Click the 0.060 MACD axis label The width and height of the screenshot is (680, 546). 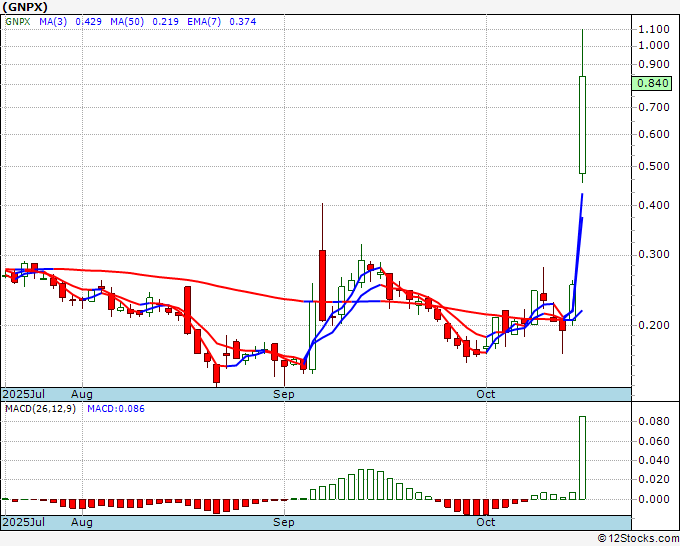pos(654,441)
